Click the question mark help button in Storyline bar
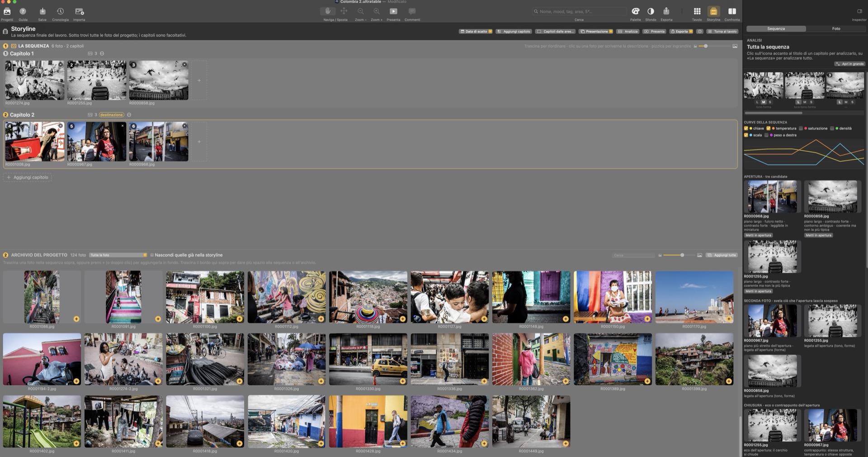This screenshot has height=457, width=868. click(700, 32)
